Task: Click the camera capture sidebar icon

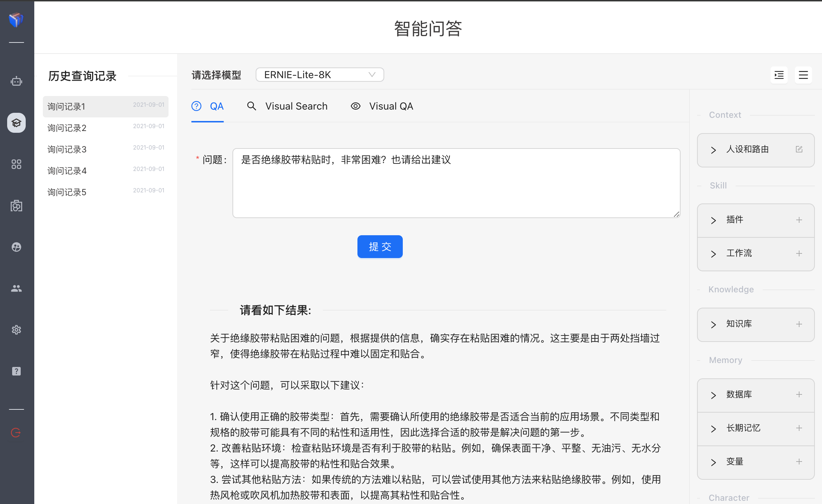Action: click(x=16, y=206)
